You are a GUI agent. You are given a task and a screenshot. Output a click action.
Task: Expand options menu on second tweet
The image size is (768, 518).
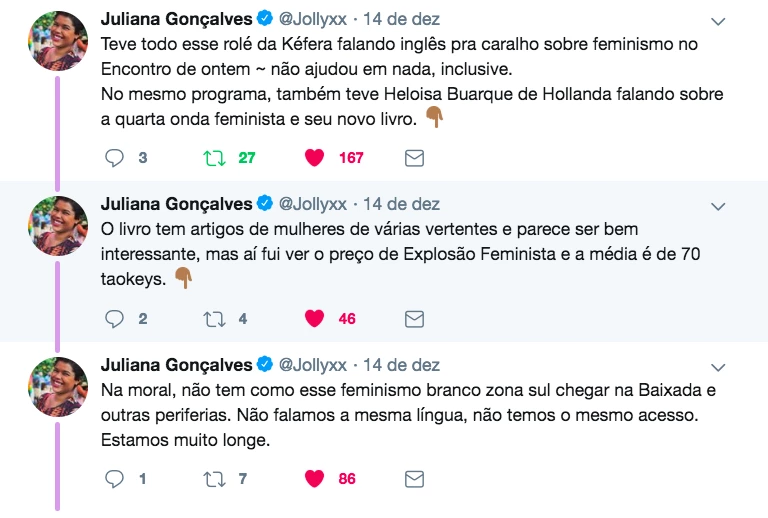(x=717, y=206)
